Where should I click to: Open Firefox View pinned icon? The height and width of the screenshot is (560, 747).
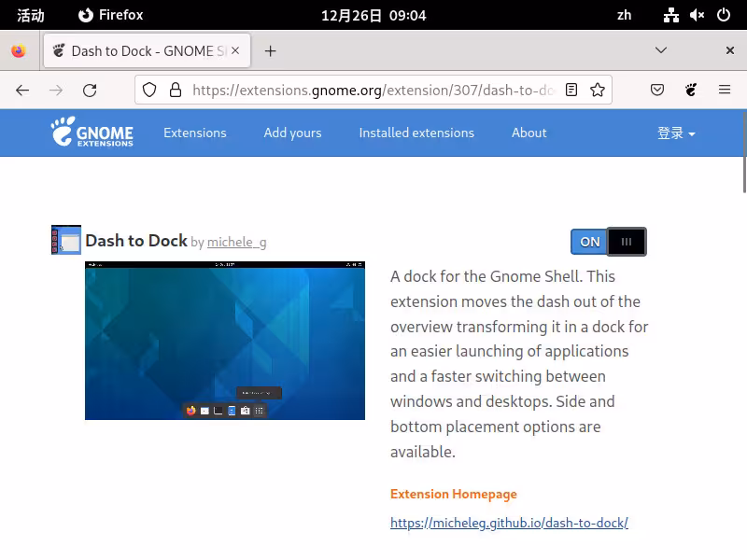[x=19, y=51]
